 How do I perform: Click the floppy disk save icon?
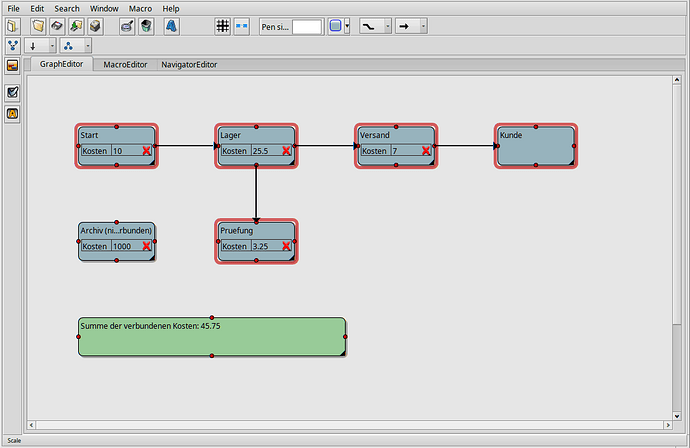coord(57,26)
